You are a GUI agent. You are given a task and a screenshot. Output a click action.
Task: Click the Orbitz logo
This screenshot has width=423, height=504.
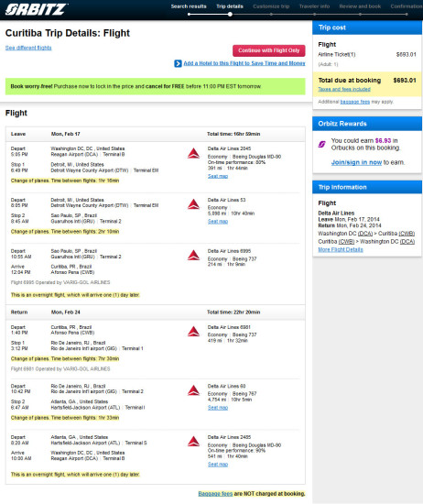36,9
